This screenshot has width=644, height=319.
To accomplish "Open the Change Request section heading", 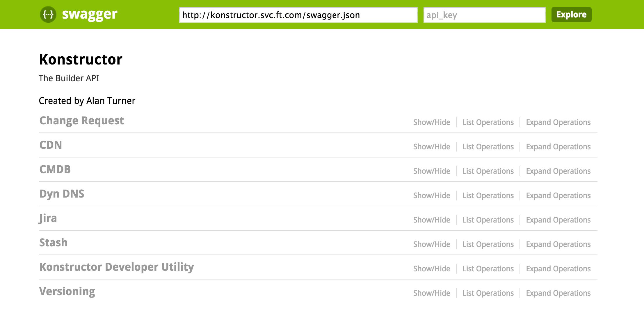I will point(81,121).
